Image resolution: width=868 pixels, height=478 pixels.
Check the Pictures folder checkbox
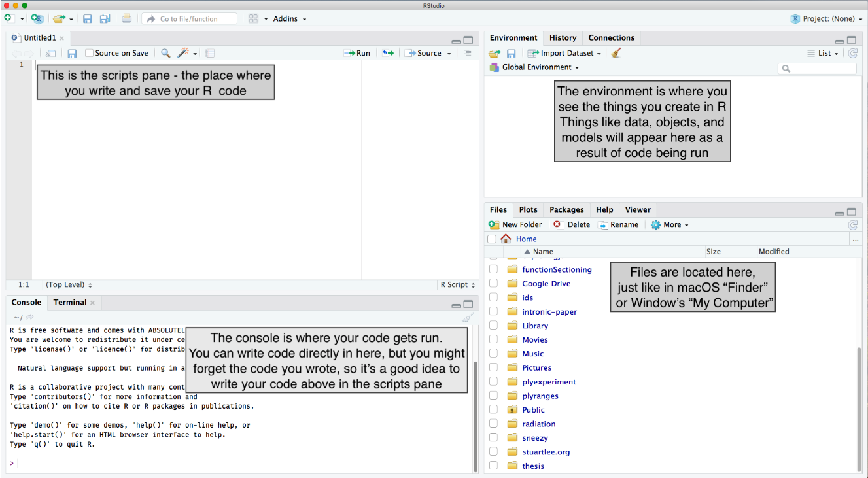click(494, 367)
